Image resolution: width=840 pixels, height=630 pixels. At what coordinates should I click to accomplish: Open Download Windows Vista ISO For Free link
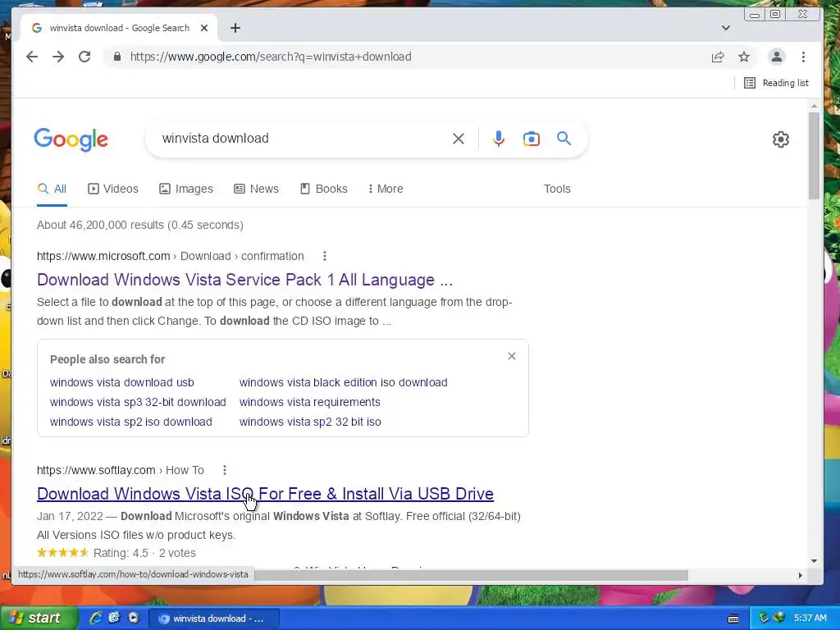click(x=265, y=494)
